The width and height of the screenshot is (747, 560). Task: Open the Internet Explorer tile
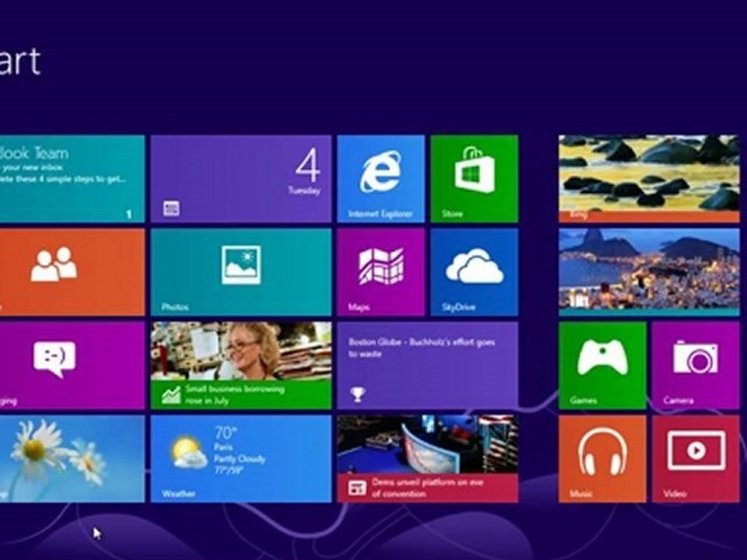point(381,179)
